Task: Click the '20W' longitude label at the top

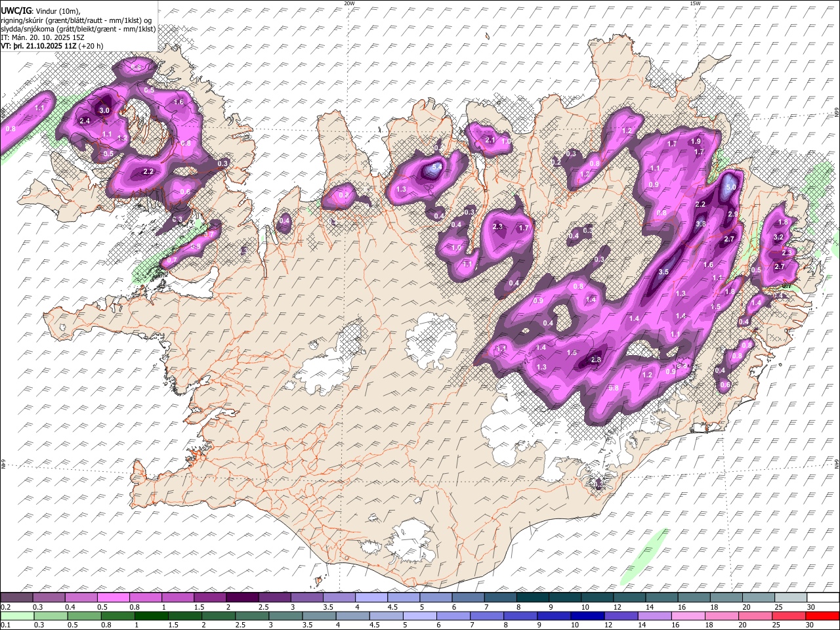Action: [x=350, y=3]
